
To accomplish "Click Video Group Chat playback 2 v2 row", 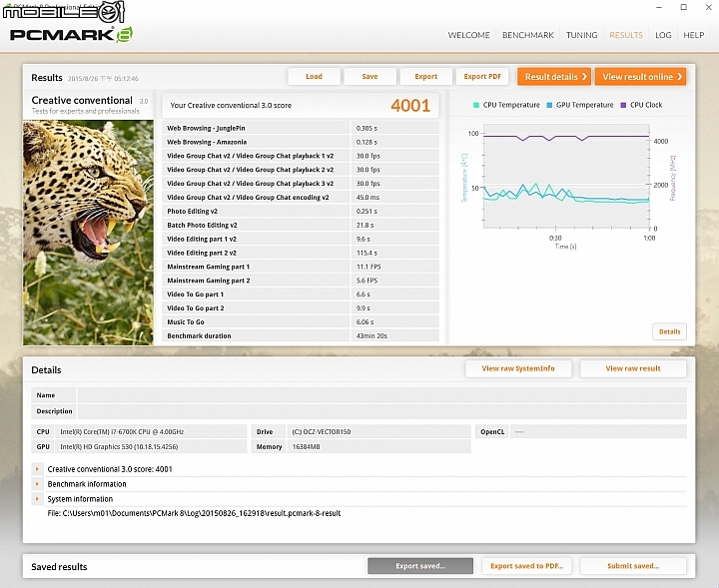I will tap(301, 169).
